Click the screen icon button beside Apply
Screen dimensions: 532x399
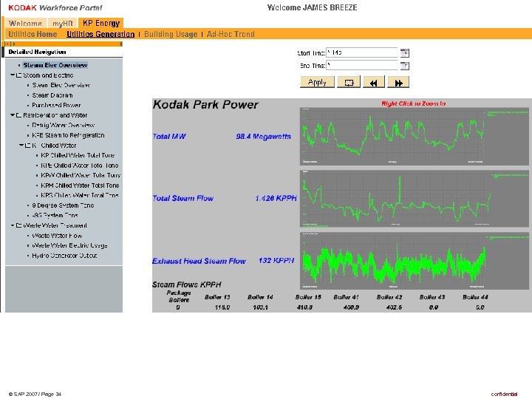pos(349,83)
